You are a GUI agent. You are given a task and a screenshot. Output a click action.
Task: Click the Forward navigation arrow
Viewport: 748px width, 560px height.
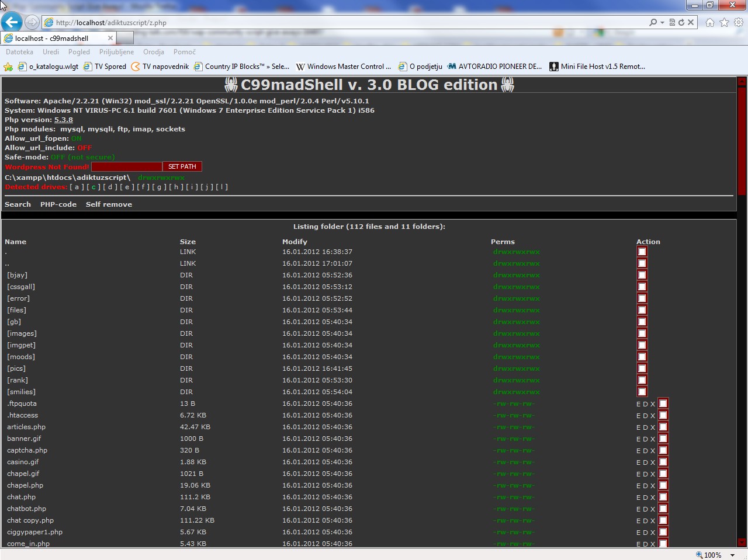pos(32,22)
